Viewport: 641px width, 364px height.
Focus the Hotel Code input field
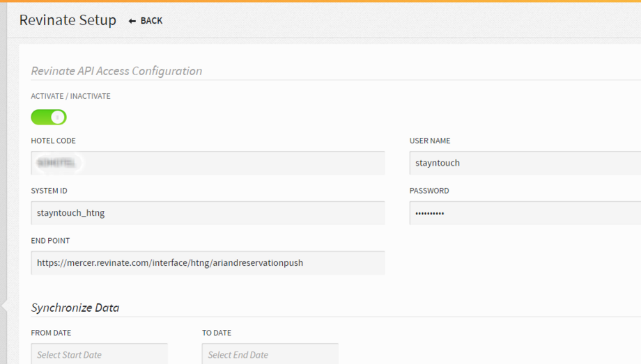[208, 163]
